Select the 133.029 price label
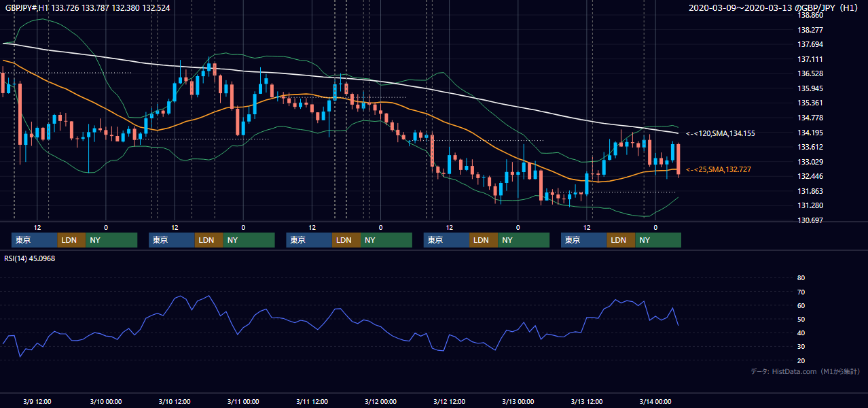 810,162
